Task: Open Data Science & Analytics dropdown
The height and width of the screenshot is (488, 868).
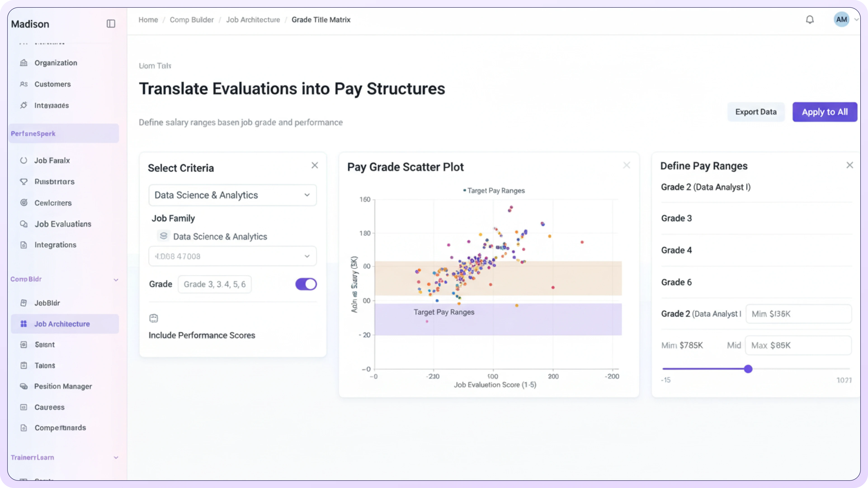Action: pos(233,195)
